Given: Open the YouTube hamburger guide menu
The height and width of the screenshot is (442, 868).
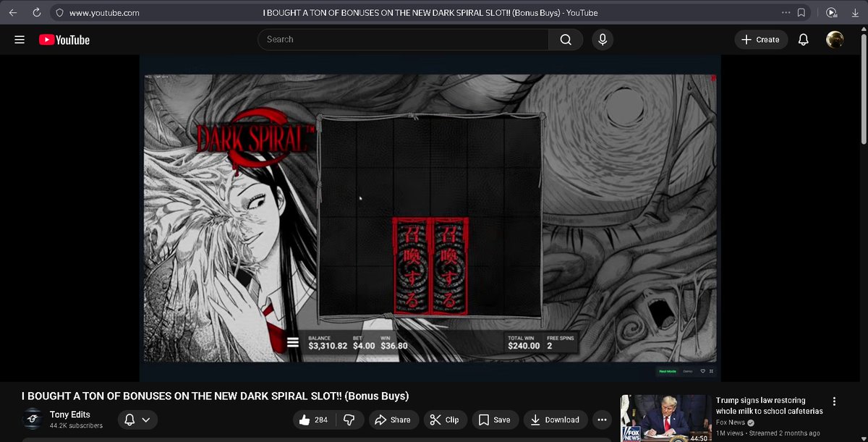Looking at the screenshot, I should pos(20,40).
